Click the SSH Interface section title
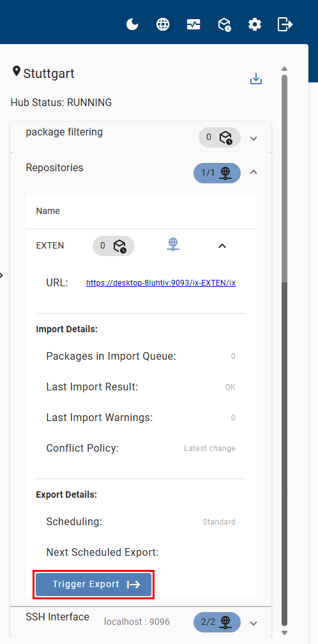 pos(57,617)
